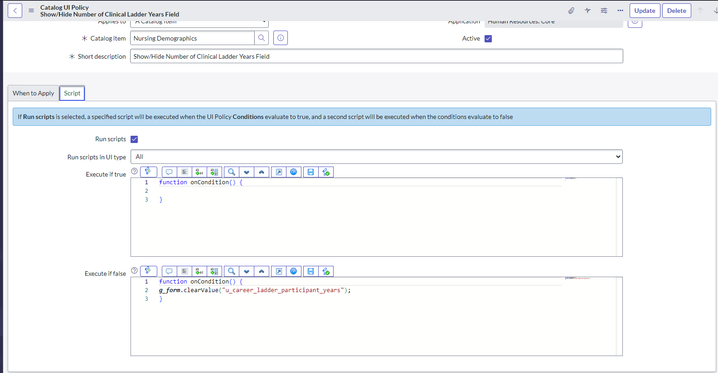The height and width of the screenshot is (373, 718).
Task: Save script from Execute if true toolbar
Action: (310, 172)
